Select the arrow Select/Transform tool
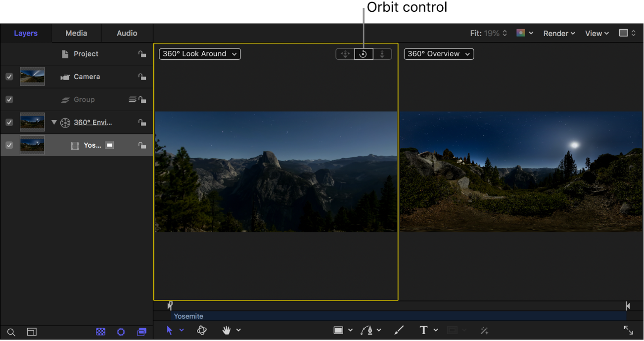The image size is (644, 341). pos(170,330)
